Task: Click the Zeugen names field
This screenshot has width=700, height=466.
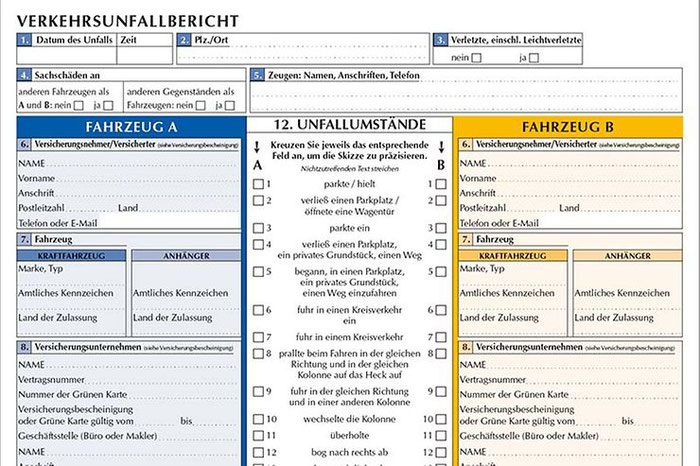Action: [x=466, y=90]
